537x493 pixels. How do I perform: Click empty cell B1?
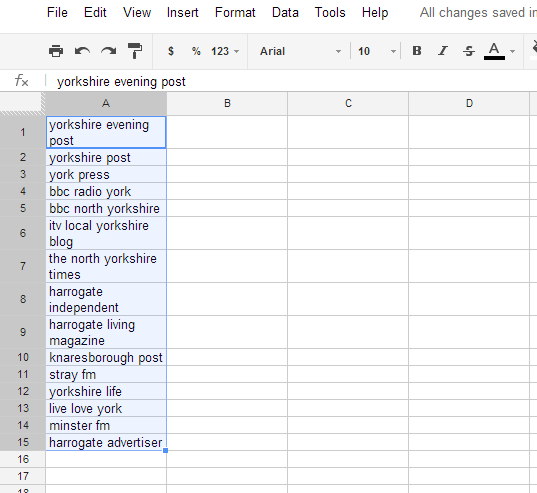point(227,132)
